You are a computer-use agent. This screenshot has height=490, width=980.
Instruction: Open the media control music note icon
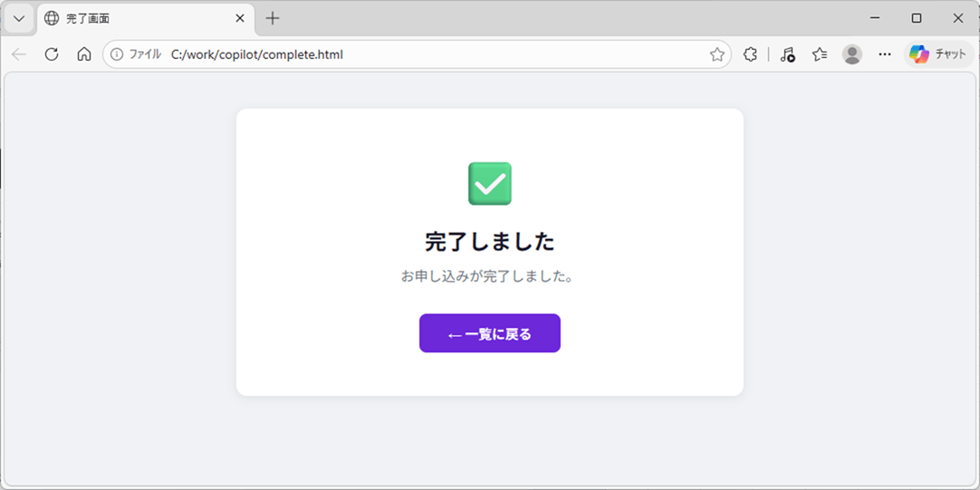click(x=787, y=54)
